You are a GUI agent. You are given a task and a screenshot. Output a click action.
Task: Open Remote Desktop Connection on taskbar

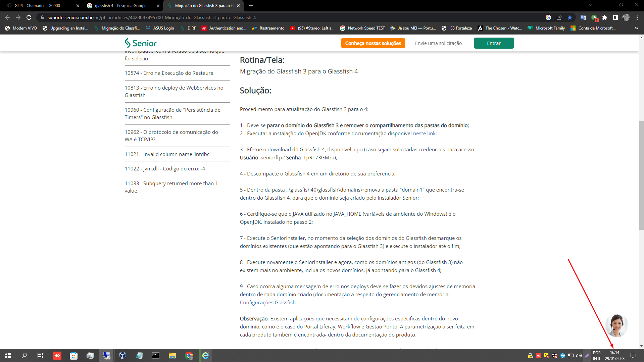pos(106,355)
